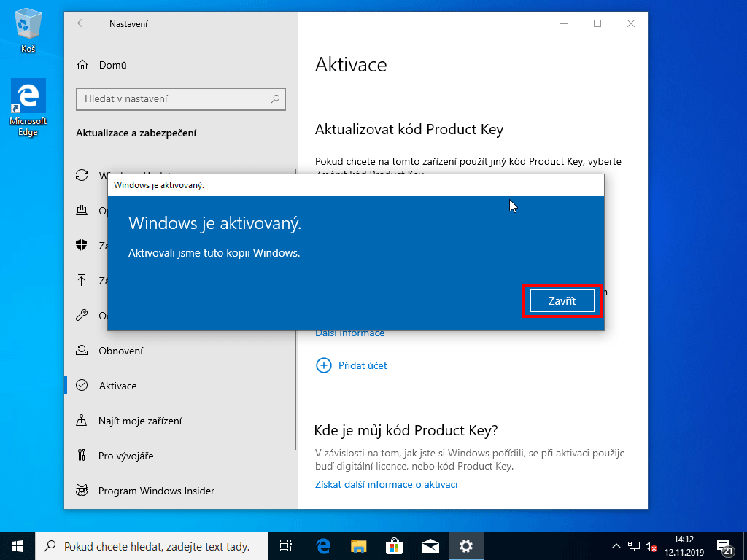Select Aktivace in the settings sidebar

(117, 386)
